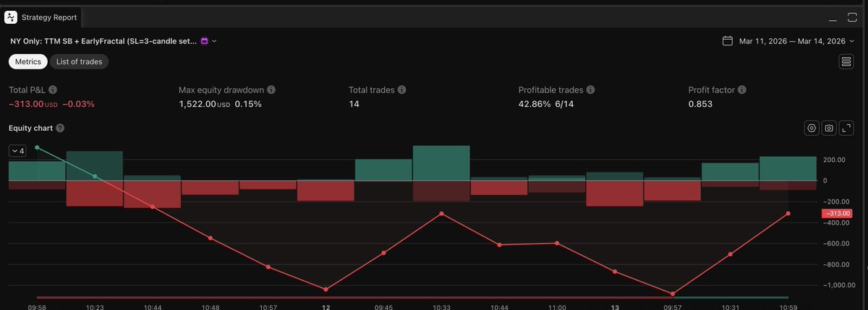Show info for Profitable trades
868x310 pixels.
(x=590, y=90)
